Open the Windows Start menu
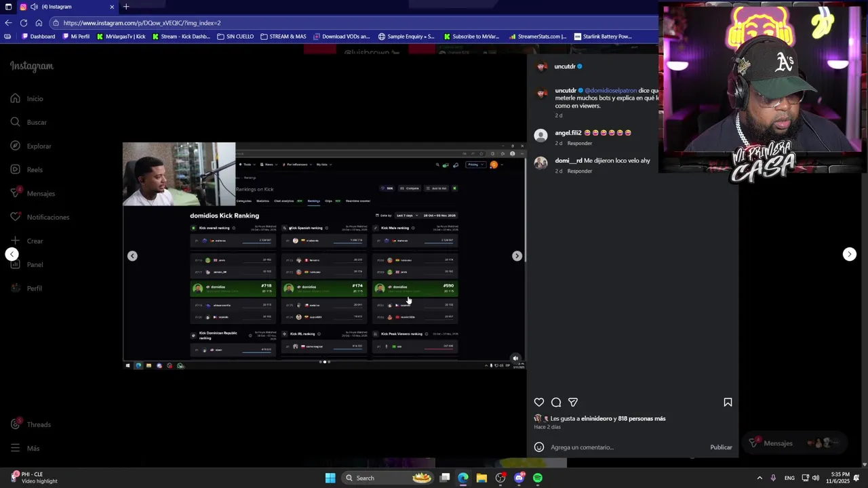The height and width of the screenshot is (488, 868). click(330, 478)
